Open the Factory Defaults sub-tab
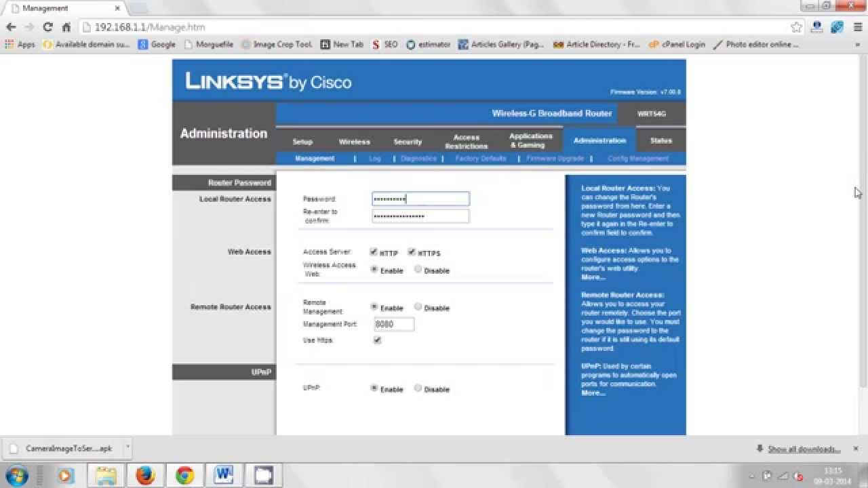The height and width of the screenshot is (488, 868). [x=480, y=159]
